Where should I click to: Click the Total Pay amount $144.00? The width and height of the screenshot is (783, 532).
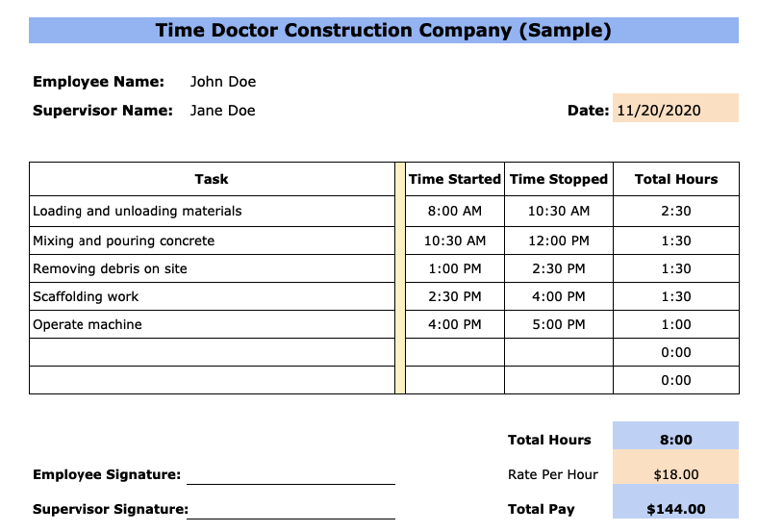click(x=675, y=509)
